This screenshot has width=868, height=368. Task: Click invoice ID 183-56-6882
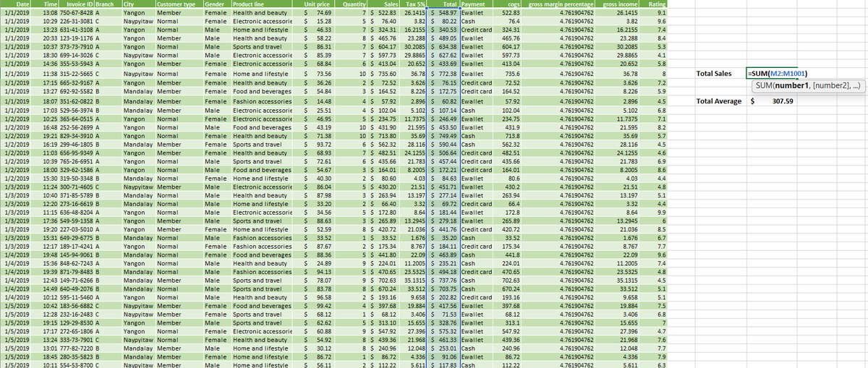(75, 304)
